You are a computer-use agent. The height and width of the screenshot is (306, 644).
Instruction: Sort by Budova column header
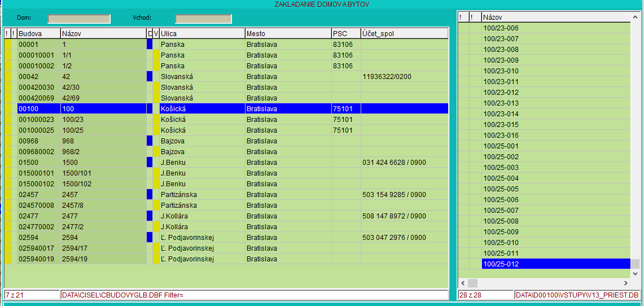coord(38,34)
